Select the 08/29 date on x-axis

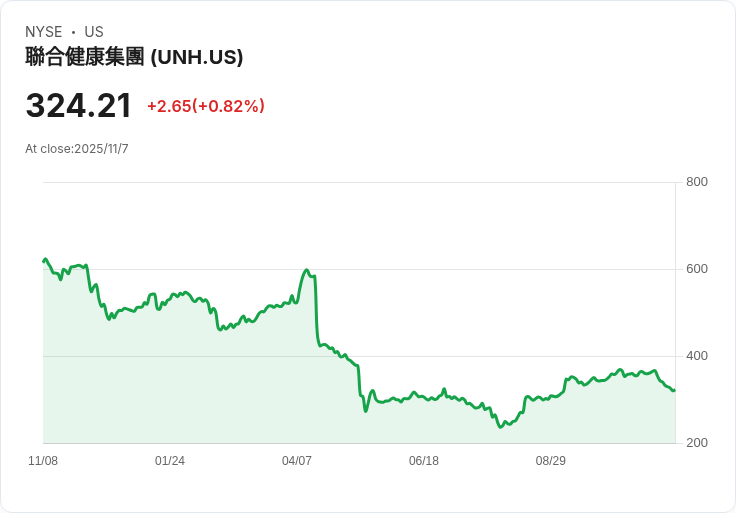(x=551, y=461)
